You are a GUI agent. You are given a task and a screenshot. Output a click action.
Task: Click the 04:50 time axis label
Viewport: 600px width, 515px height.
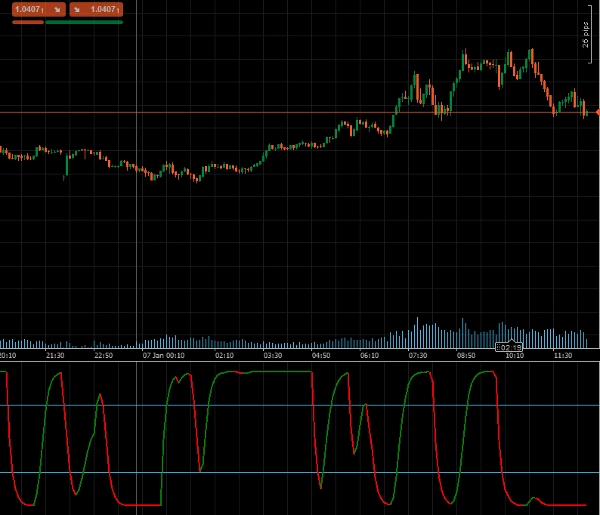pos(321,355)
